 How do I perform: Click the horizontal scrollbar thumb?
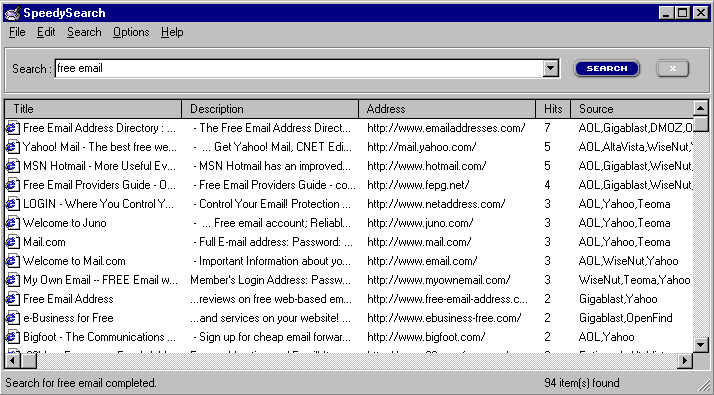pos(29,361)
